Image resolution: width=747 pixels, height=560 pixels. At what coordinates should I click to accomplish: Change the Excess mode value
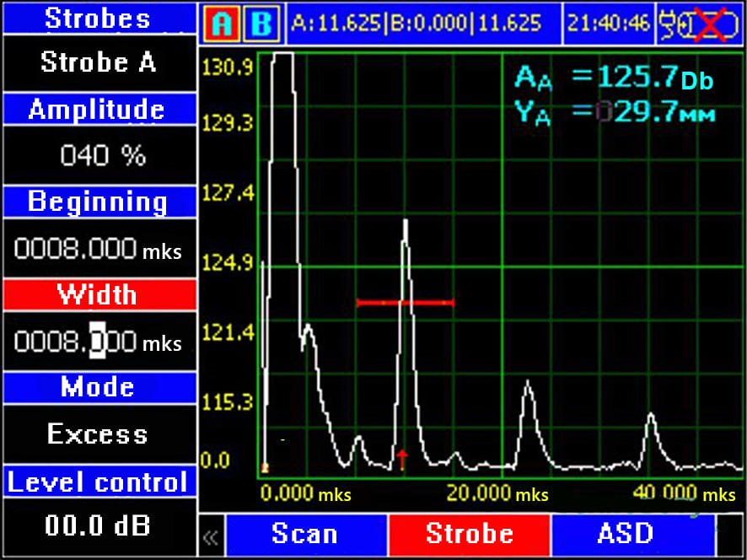[x=98, y=434]
